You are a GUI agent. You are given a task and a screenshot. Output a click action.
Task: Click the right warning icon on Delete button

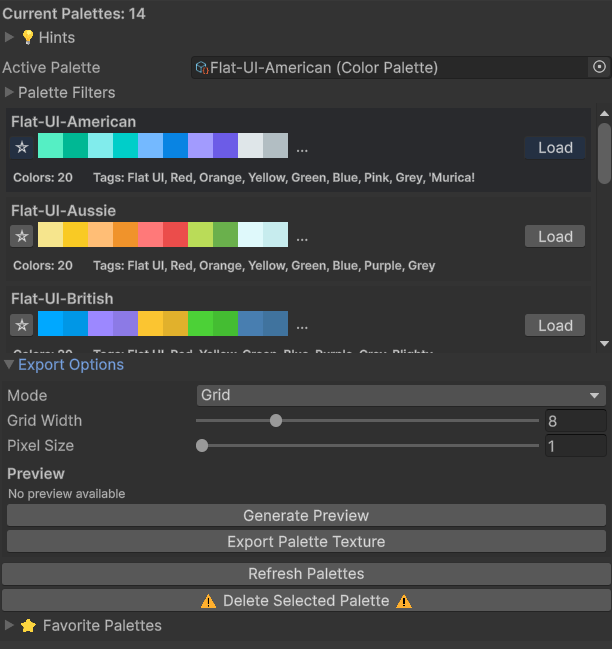tap(403, 601)
